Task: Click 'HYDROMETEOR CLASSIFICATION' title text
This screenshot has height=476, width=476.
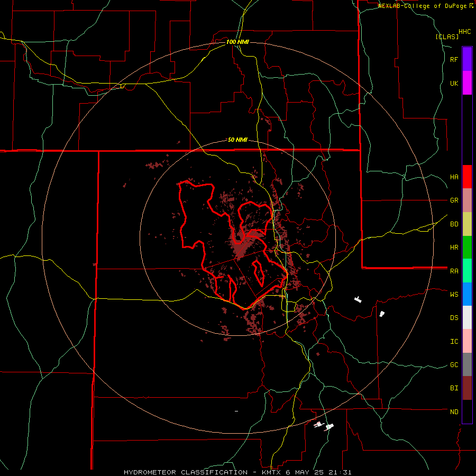Action: click(x=186, y=472)
